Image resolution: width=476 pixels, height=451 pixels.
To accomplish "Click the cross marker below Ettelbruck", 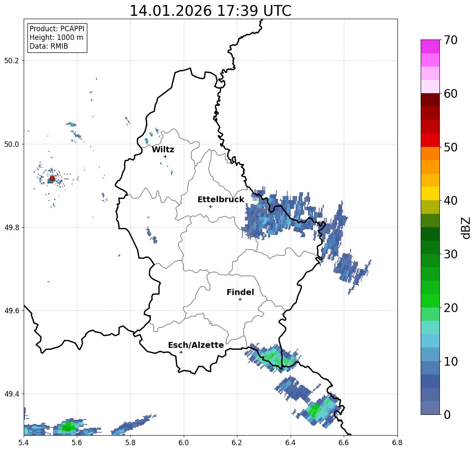I will [210, 207].
